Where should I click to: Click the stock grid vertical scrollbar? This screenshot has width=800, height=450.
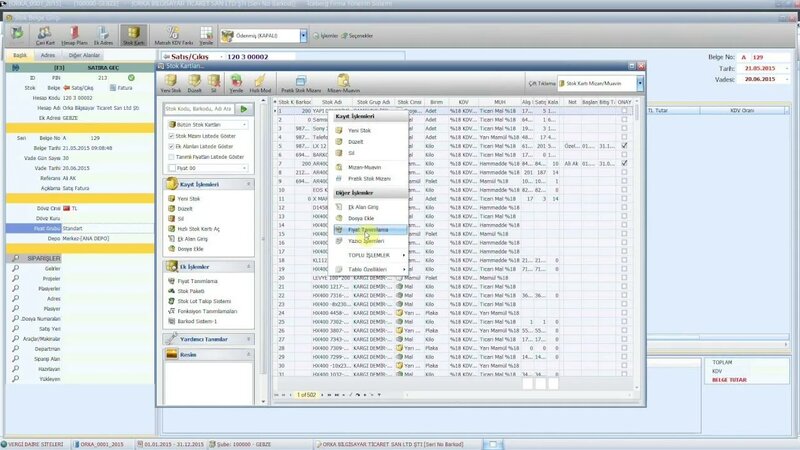[x=636, y=245]
